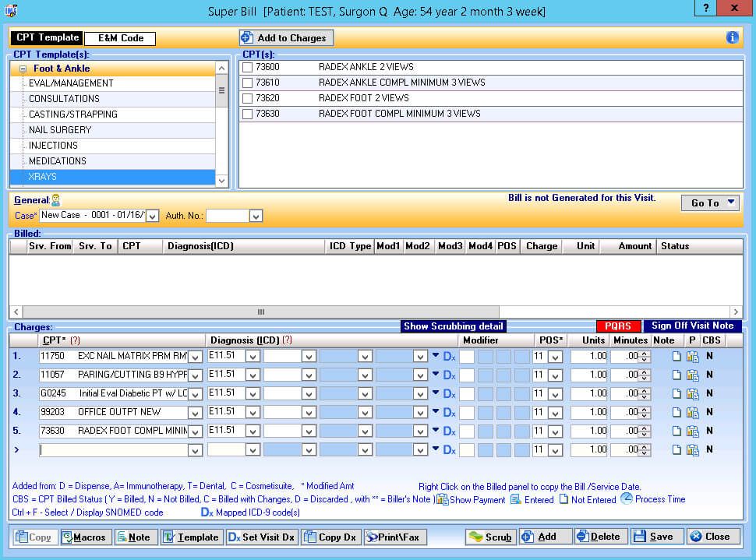Tick the 73620 RADEX FOOT 2 VIEWS checkbox
This screenshot has width=756, height=560.
247,98
